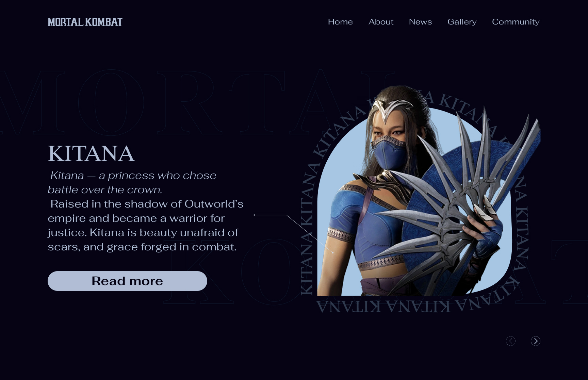Image resolution: width=588 pixels, height=380 pixels.
Task: Go back with the previous arrow
Action: point(510,341)
